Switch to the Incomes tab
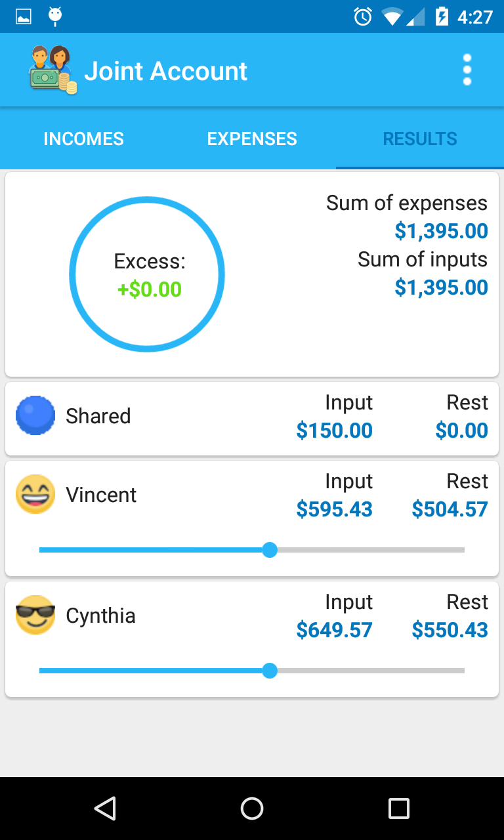The image size is (504, 840). pyautogui.click(x=84, y=138)
